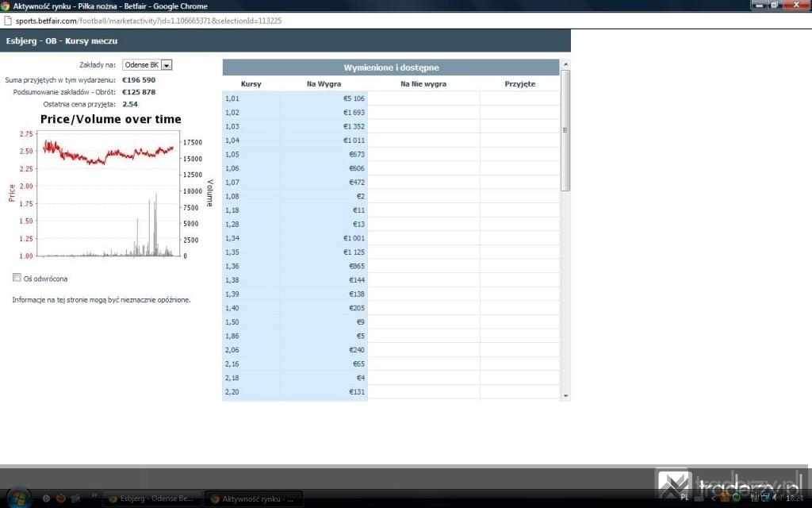Screen dimensions: 812x508
Task: Click the Na Wygra column header
Action: (x=324, y=83)
